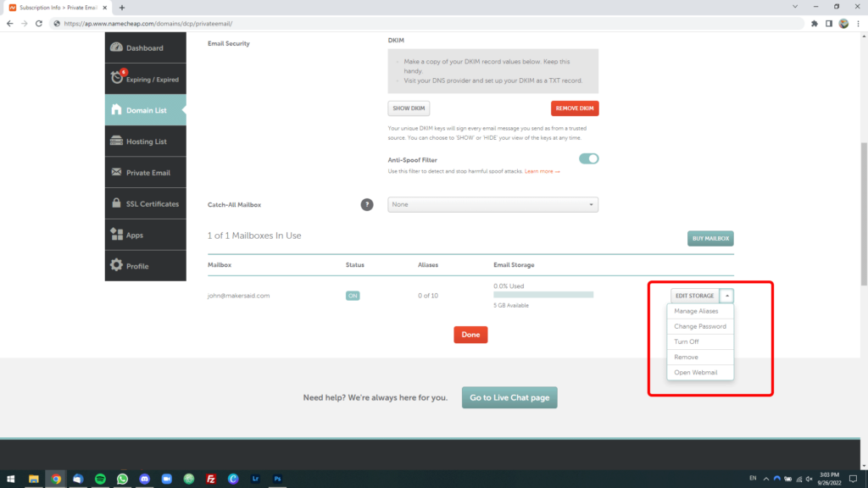
Task: Click the SHOW DKIM button
Action: click(409, 108)
